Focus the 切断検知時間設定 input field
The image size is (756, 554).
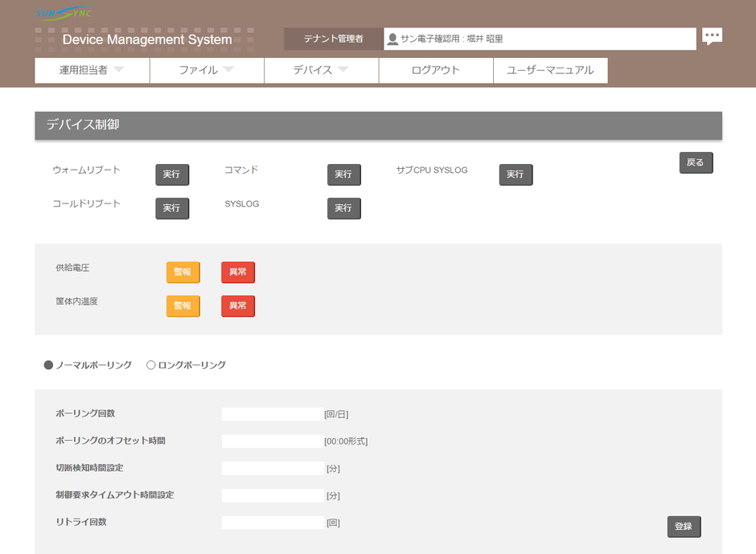coord(273,468)
